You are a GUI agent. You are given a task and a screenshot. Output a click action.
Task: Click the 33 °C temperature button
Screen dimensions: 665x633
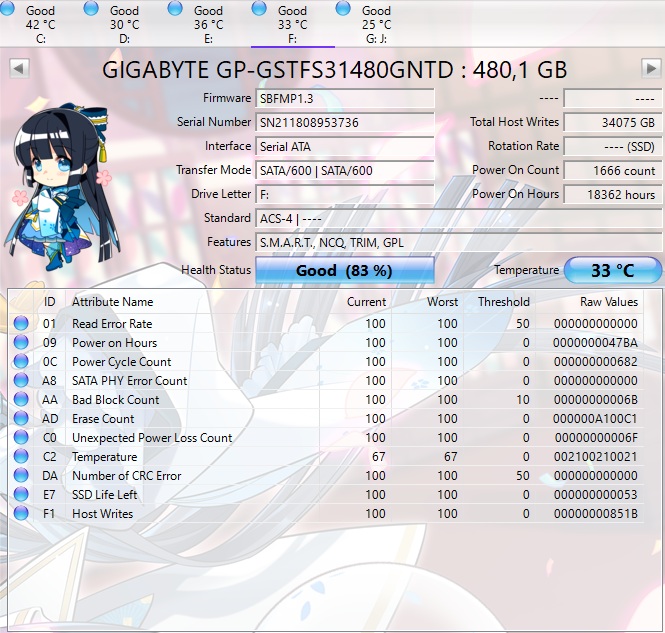coord(612,270)
